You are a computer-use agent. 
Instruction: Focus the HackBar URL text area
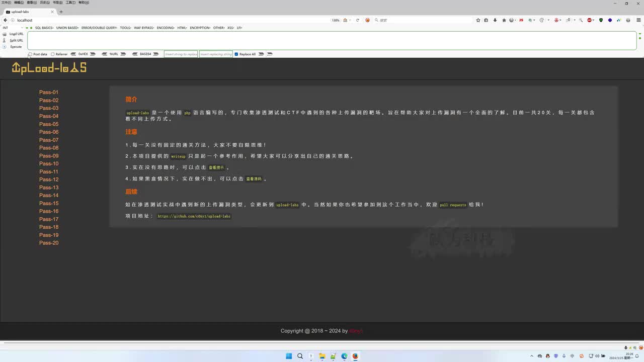332,40
